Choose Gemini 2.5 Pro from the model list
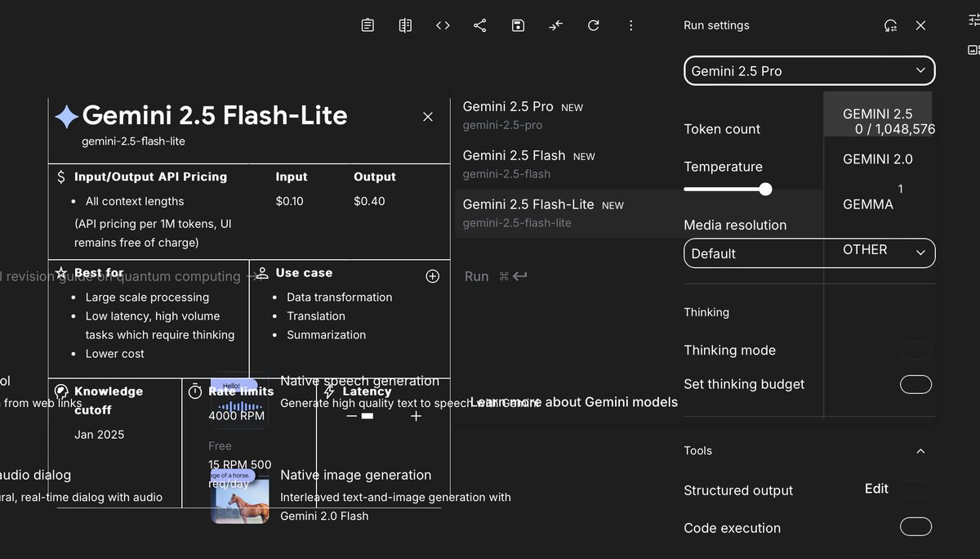980x559 pixels. [x=638, y=115]
